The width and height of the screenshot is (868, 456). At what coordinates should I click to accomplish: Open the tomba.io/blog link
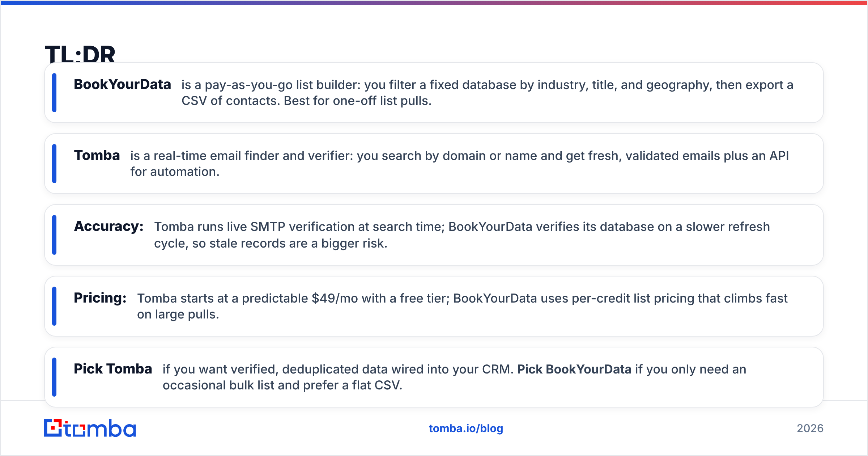tap(466, 428)
